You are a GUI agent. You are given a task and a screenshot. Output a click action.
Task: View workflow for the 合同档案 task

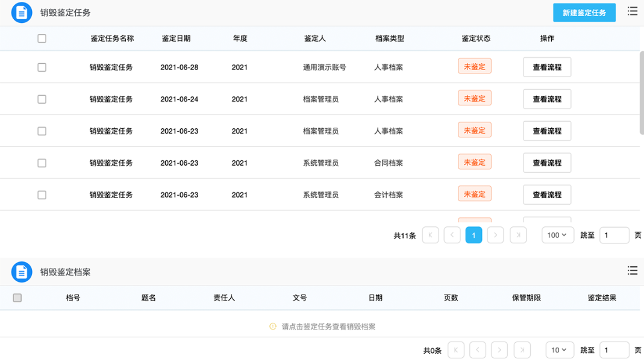point(546,163)
